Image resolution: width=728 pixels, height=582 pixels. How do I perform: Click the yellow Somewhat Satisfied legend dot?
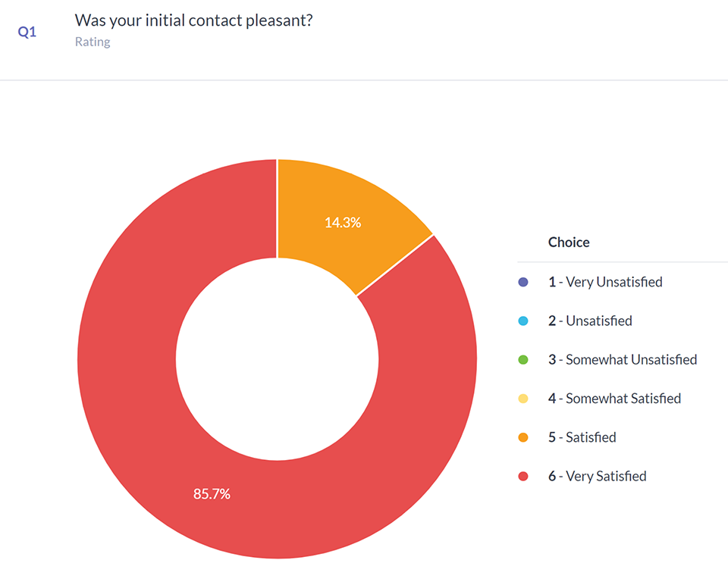(522, 399)
